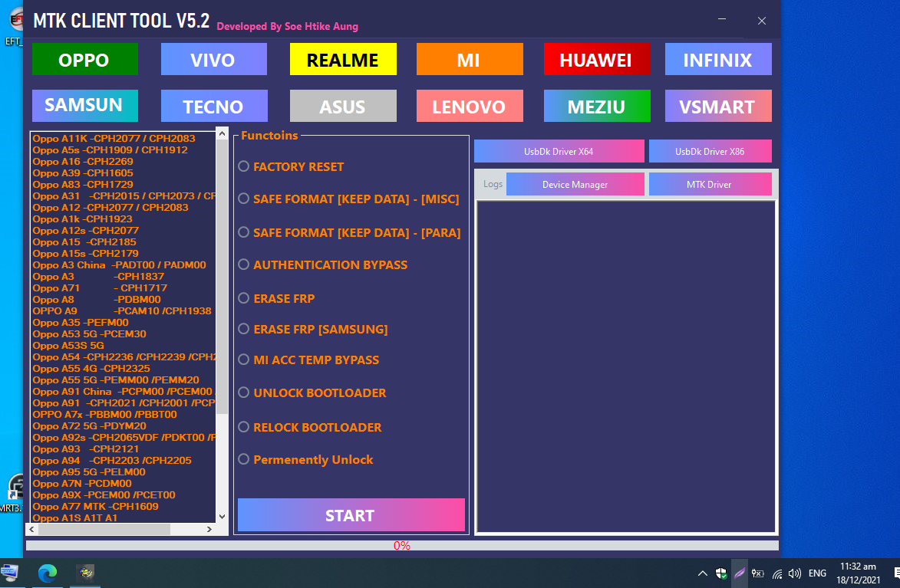Click the START button

pos(351,515)
